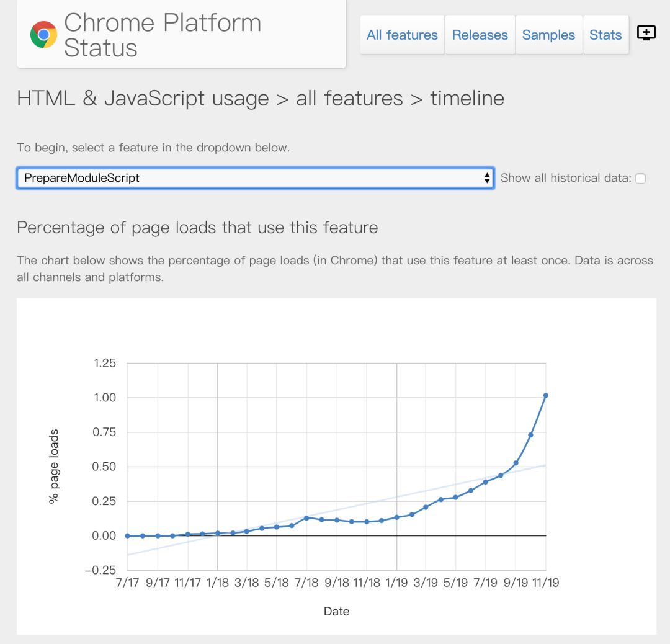Click the 1/19 x-axis date label

click(x=396, y=583)
